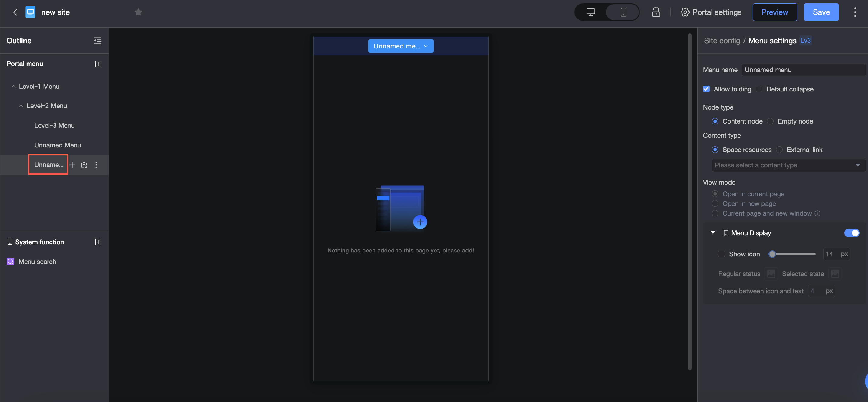Image resolution: width=868 pixels, height=402 pixels.
Task: Select Empty node radio option
Action: click(x=770, y=121)
